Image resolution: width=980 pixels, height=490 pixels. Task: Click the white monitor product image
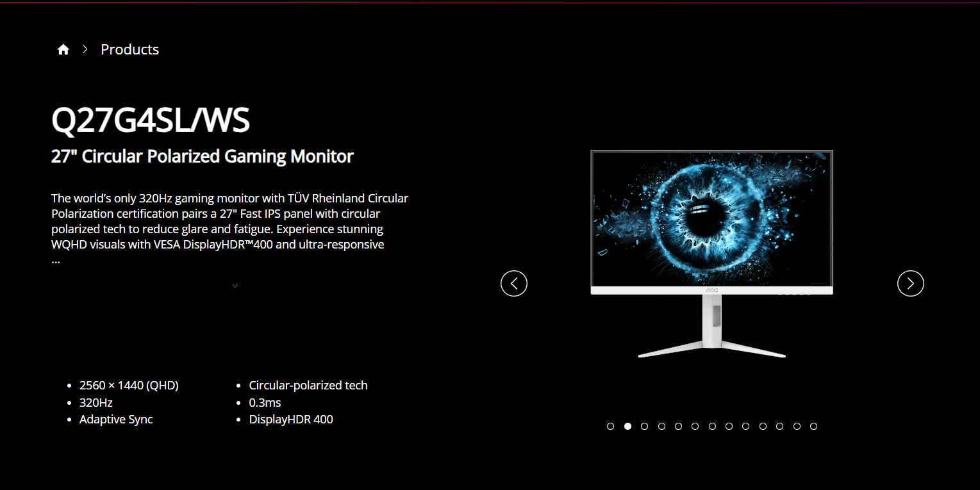tap(711, 254)
